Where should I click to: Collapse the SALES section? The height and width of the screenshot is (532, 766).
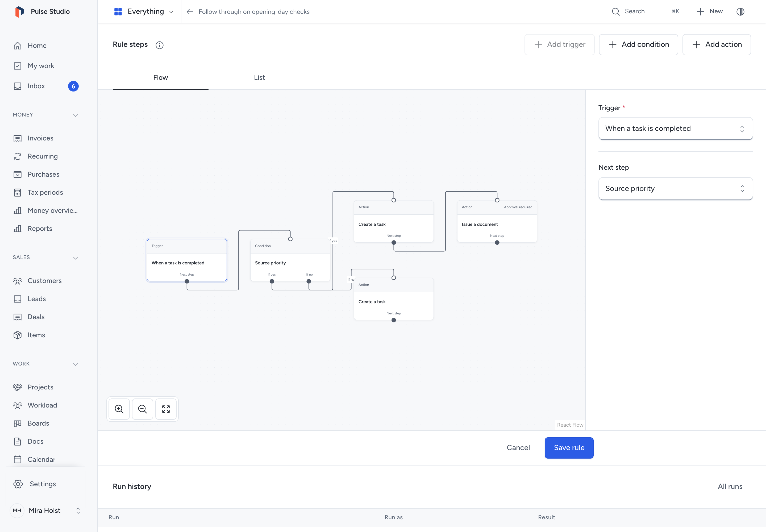point(75,258)
